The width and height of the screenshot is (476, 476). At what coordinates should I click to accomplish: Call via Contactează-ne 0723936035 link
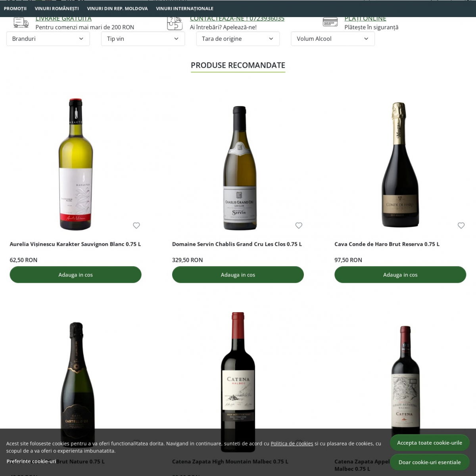coord(237,19)
